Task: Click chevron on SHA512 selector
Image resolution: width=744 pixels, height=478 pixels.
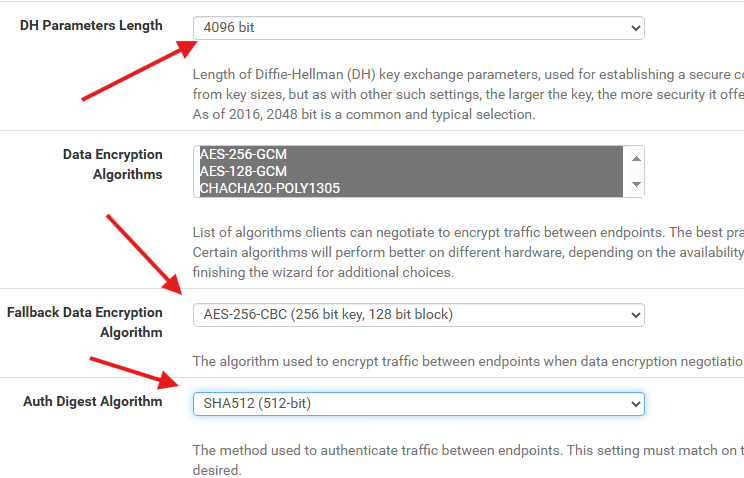Action: tap(636, 404)
